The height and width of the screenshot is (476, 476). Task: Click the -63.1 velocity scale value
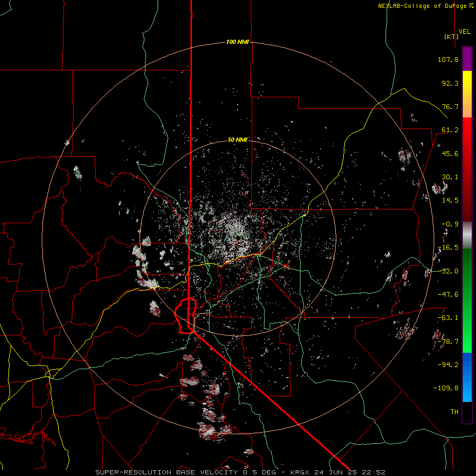[448, 318]
